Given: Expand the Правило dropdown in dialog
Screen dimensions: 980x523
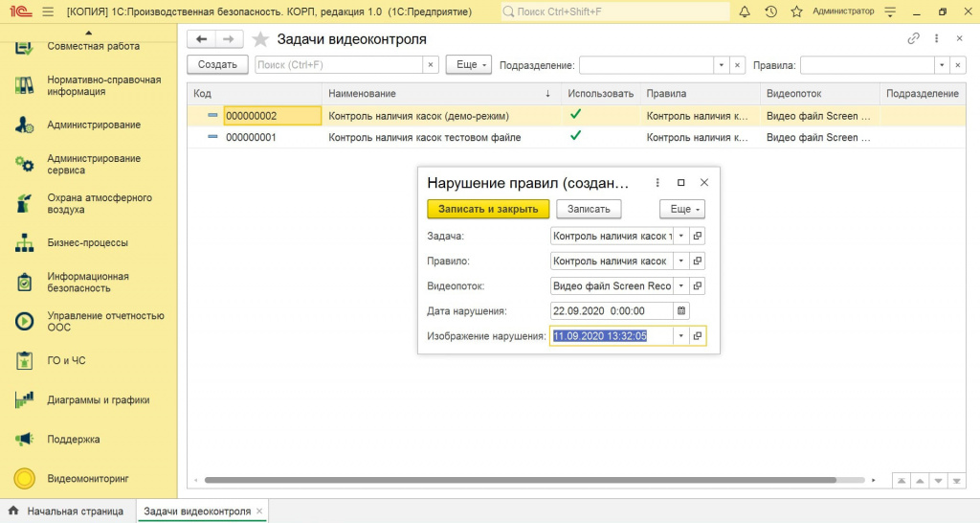Looking at the screenshot, I should [681, 261].
